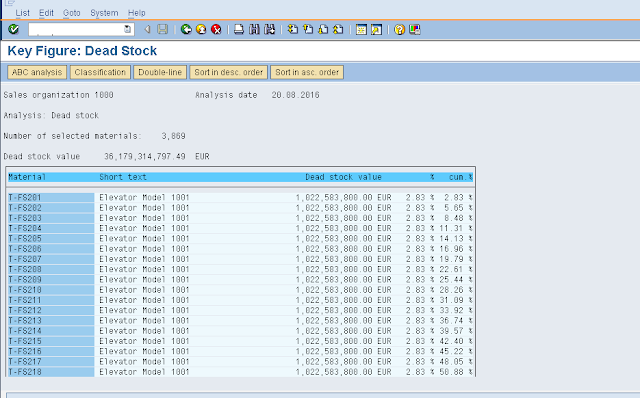The height and width of the screenshot is (398, 640).
Task: Open the Edit menu
Action: click(x=46, y=13)
